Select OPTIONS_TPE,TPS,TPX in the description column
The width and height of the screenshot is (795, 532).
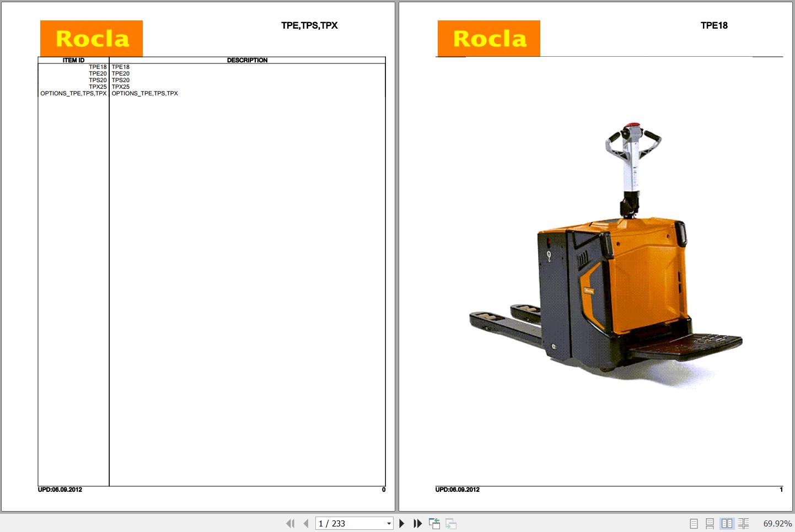coord(145,93)
